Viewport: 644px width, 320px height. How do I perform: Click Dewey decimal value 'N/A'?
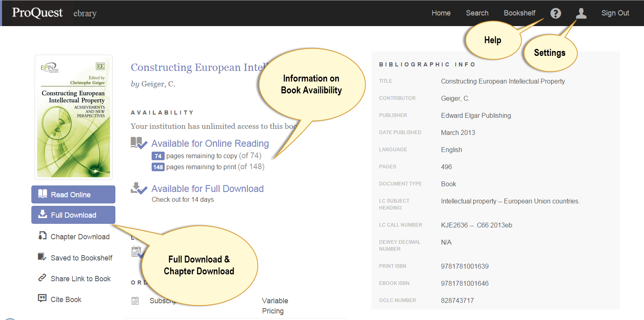(x=446, y=242)
